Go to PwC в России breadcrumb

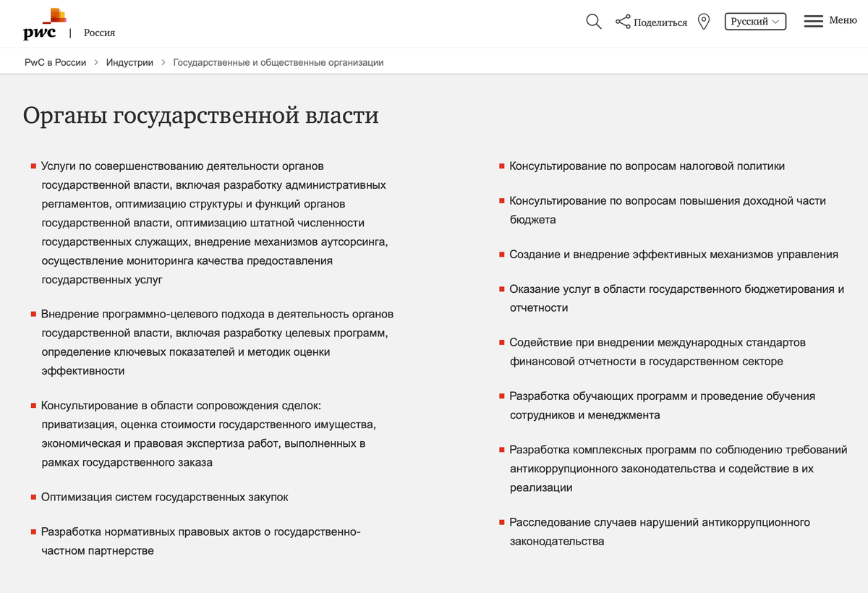56,62
